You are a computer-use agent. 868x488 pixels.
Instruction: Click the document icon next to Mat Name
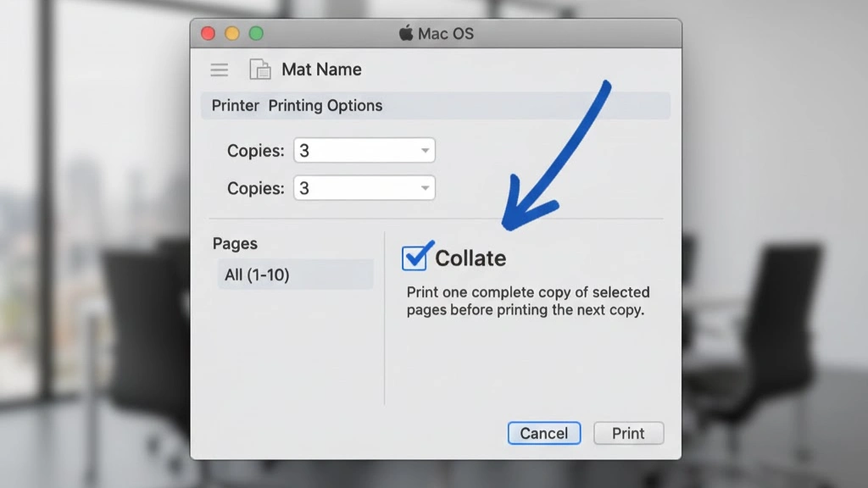(x=259, y=70)
